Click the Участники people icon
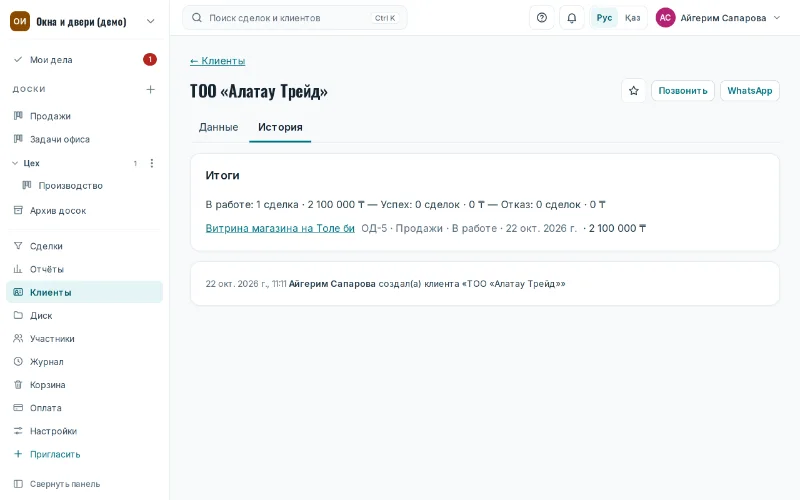This screenshot has height=500, width=800. point(18,338)
